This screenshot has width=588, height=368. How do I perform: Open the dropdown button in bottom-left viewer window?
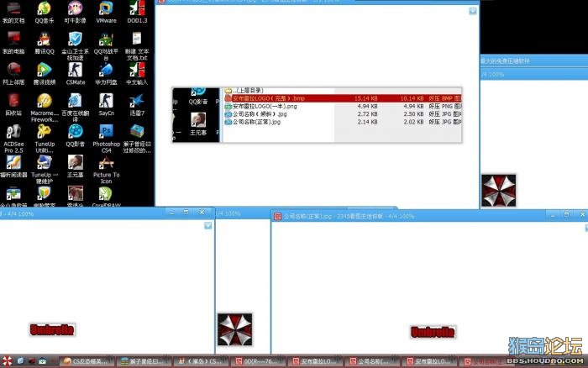coord(207,225)
